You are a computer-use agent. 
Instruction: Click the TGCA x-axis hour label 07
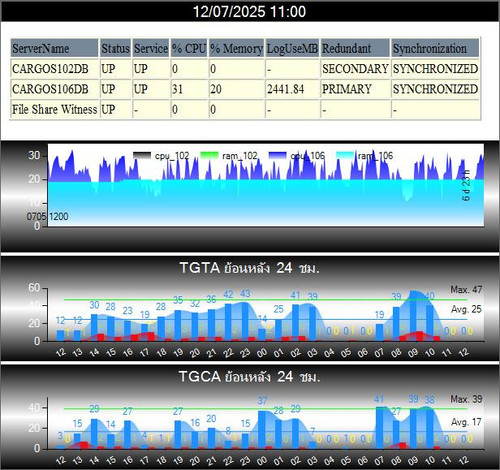tap(379, 461)
